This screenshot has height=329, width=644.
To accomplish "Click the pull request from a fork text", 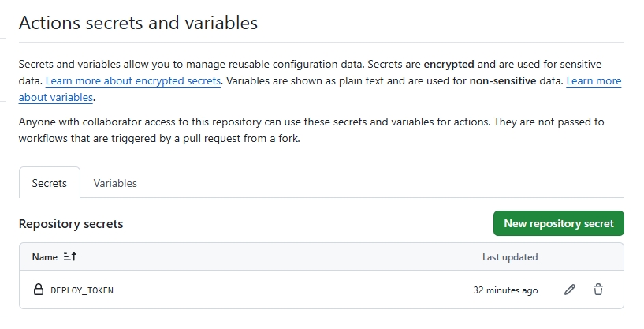I will (241, 139).
